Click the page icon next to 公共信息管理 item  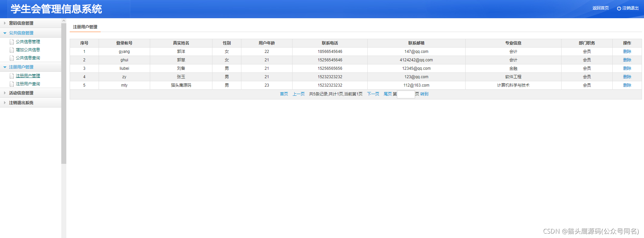(x=12, y=42)
